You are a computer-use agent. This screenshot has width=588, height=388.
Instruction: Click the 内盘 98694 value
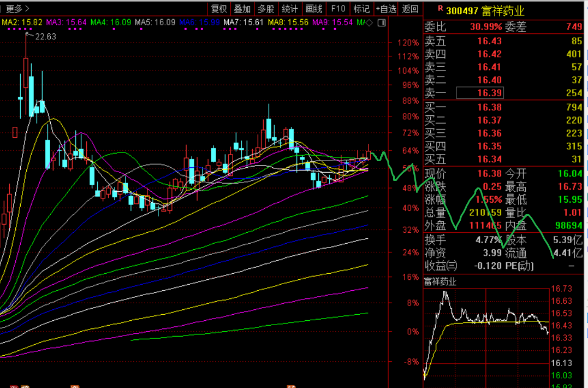[x=568, y=226]
